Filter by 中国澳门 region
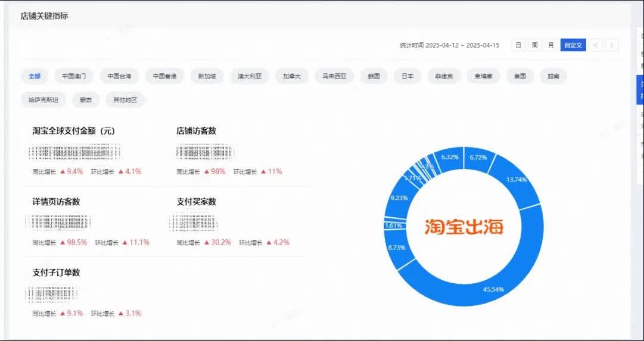The width and height of the screenshot is (644, 341). click(74, 76)
